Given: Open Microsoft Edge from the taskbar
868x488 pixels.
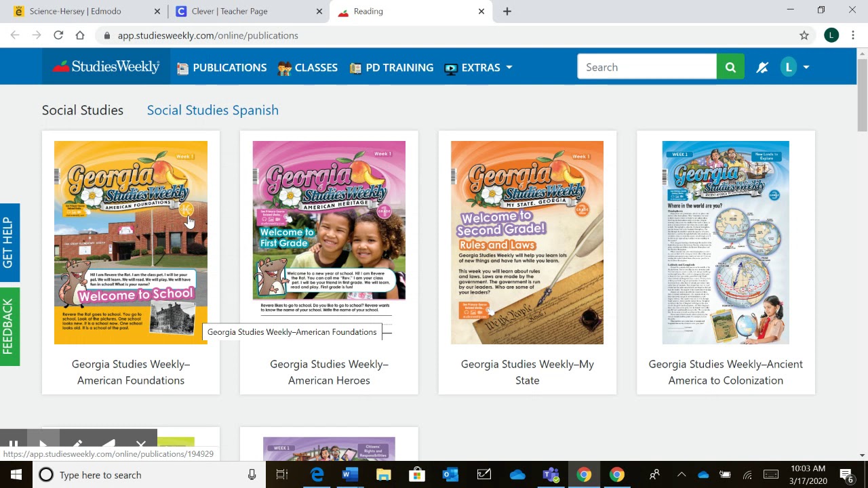Looking at the screenshot, I should coord(317,474).
